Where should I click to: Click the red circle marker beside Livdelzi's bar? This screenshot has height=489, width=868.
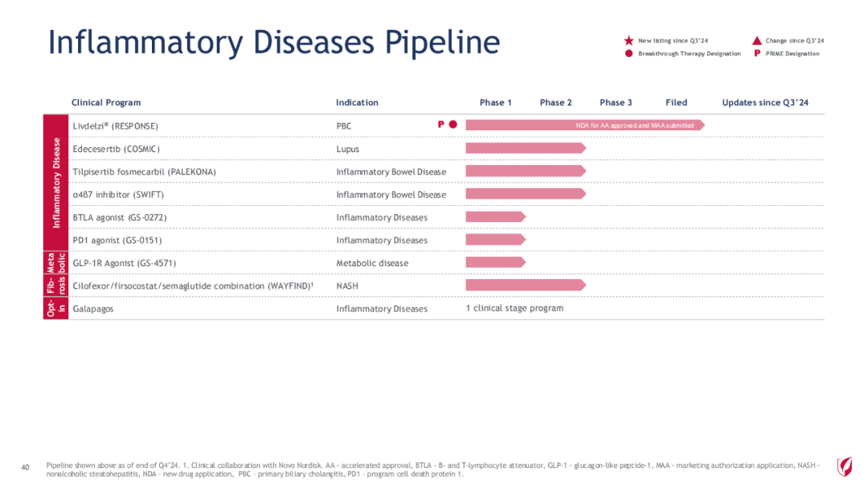coord(453,125)
